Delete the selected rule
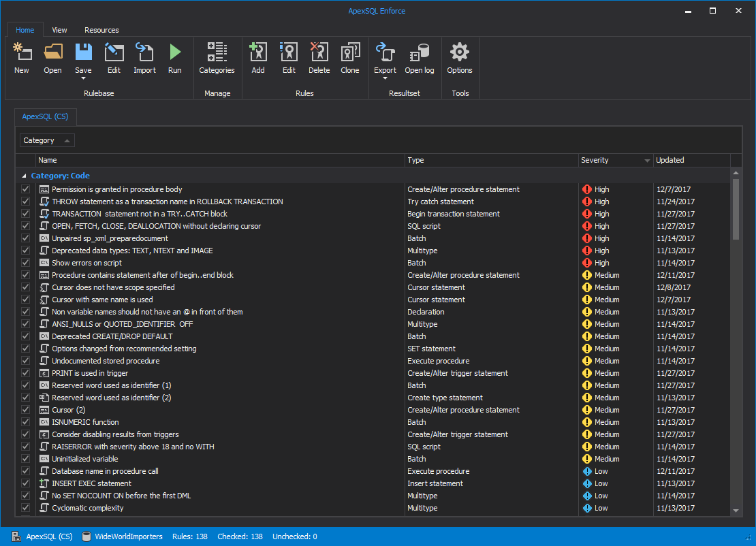The image size is (756, 546). [x=319, y=57]
